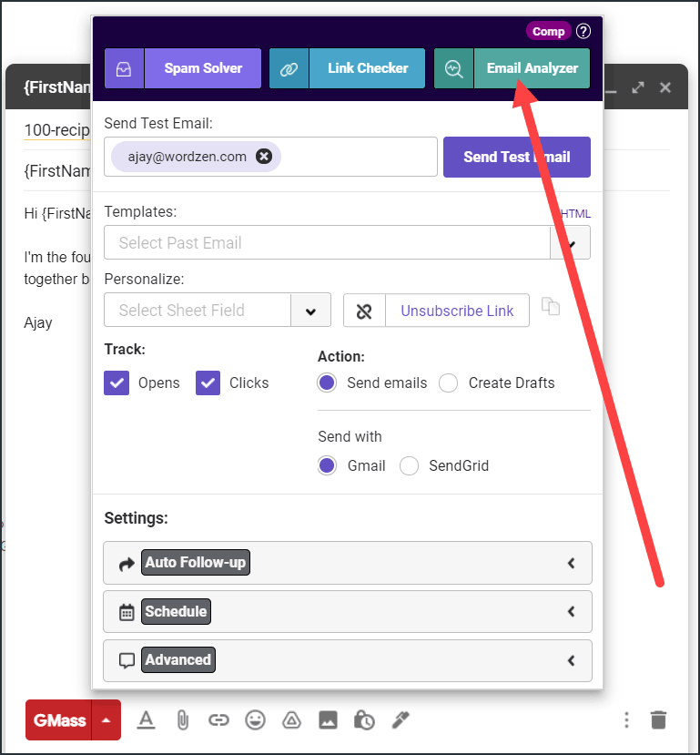The image size is (700, 755).
Task: Open the Spam Solver inbox icon
Action: click(x=124, y=68)
